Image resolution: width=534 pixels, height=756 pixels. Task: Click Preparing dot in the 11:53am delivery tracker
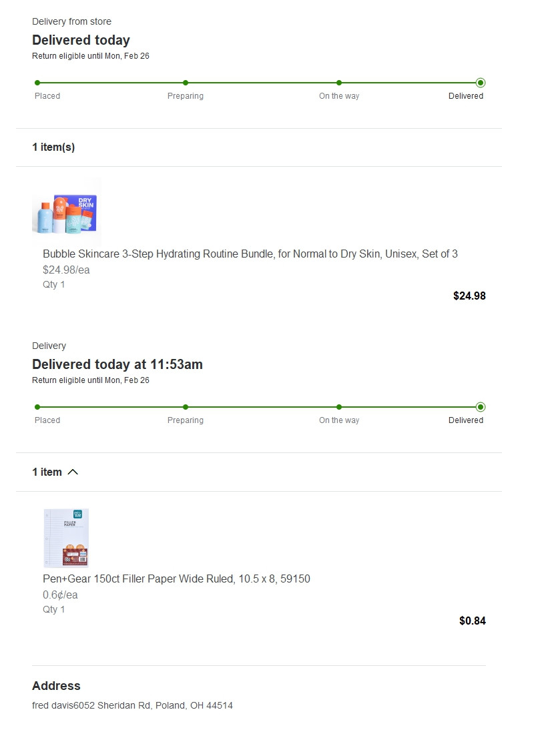186,407
